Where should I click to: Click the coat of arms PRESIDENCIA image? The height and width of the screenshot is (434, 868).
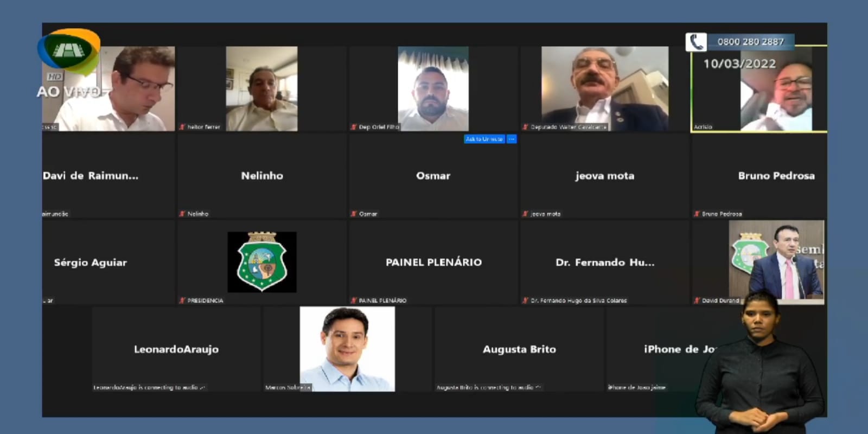(262, 262)
